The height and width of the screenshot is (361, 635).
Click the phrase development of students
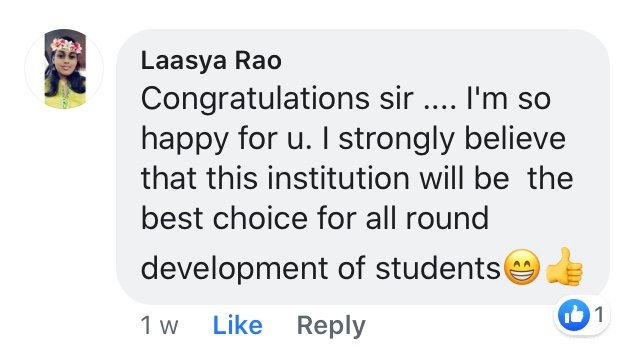tap(320, 268)
